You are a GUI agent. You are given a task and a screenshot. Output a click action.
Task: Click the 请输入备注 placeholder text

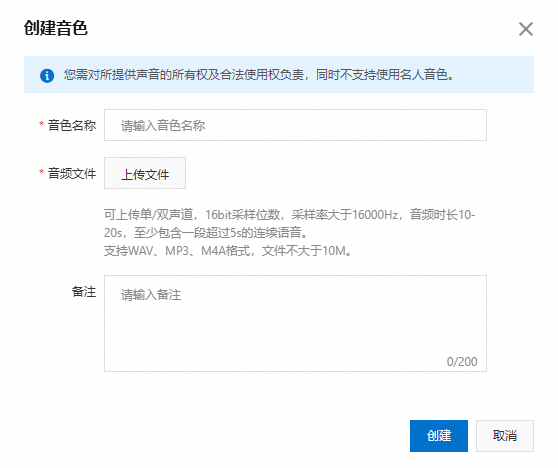click(x=151, y=295)
